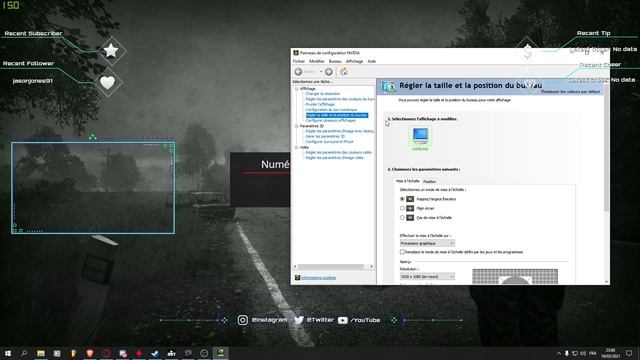This screenshot has width=640, height=360.
Task: Toggle Remplace le mode de mise à l'échelle checkbox
Action: click(402, 252)
